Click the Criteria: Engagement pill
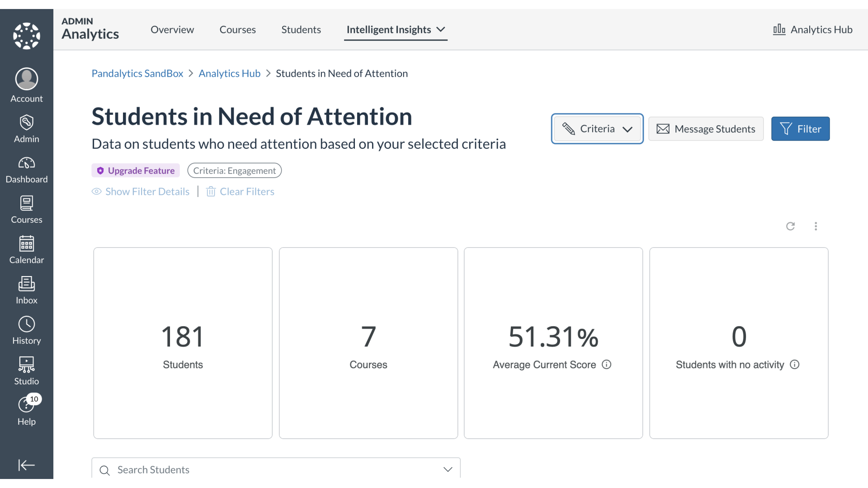Screen dimensions: 868x488 (x=235, y=170)
